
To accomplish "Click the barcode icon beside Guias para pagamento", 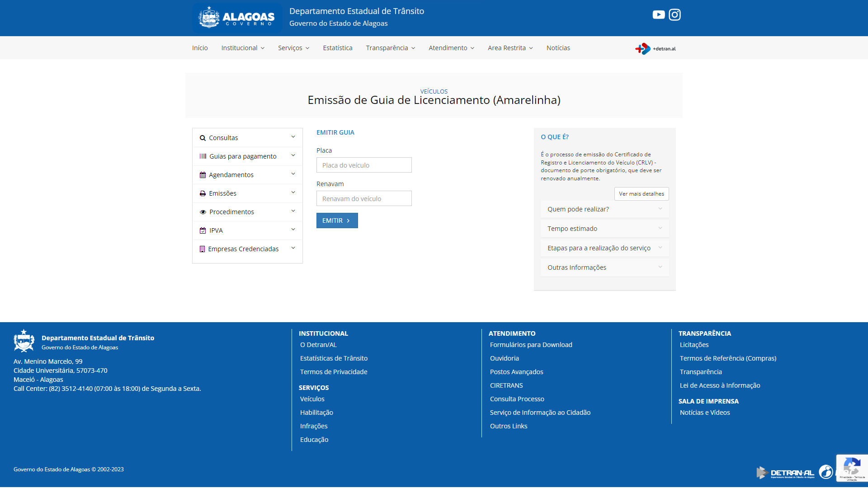I will coord(203,156).
